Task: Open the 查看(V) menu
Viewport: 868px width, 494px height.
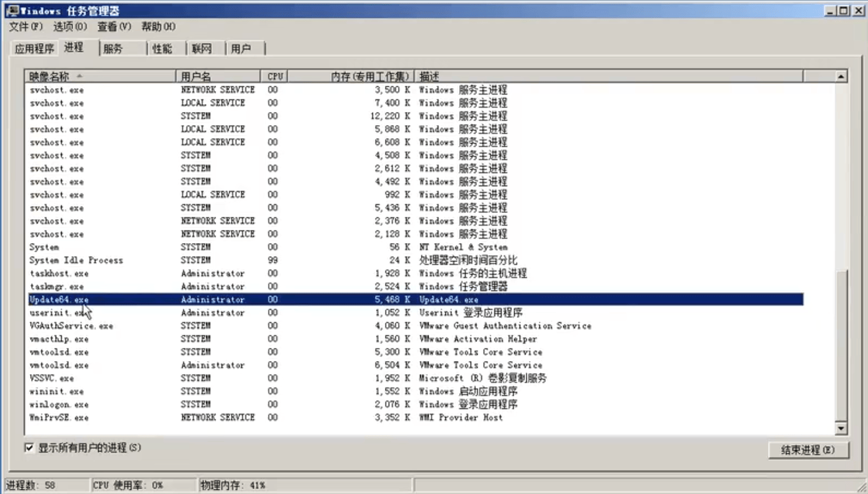Action: point(114,26)
